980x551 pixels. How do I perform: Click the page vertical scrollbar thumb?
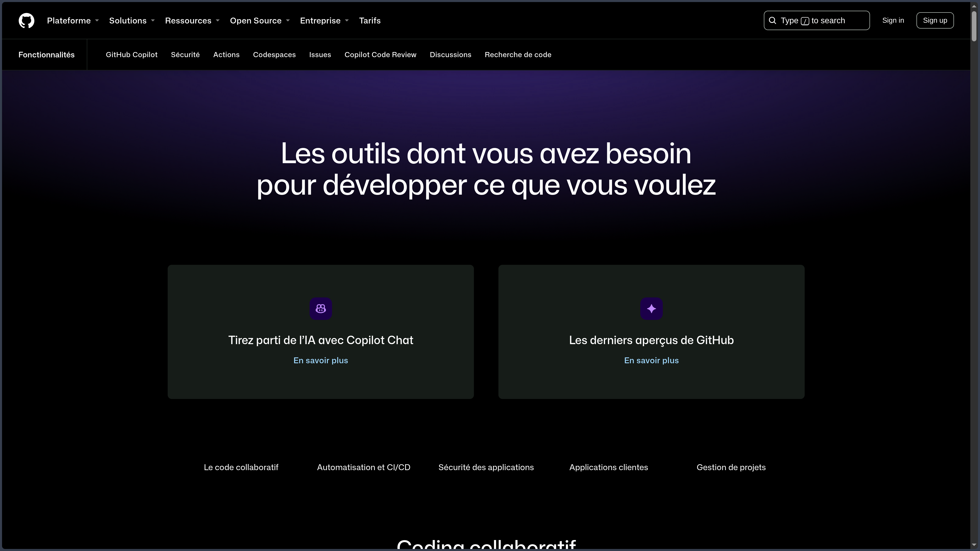974,26
